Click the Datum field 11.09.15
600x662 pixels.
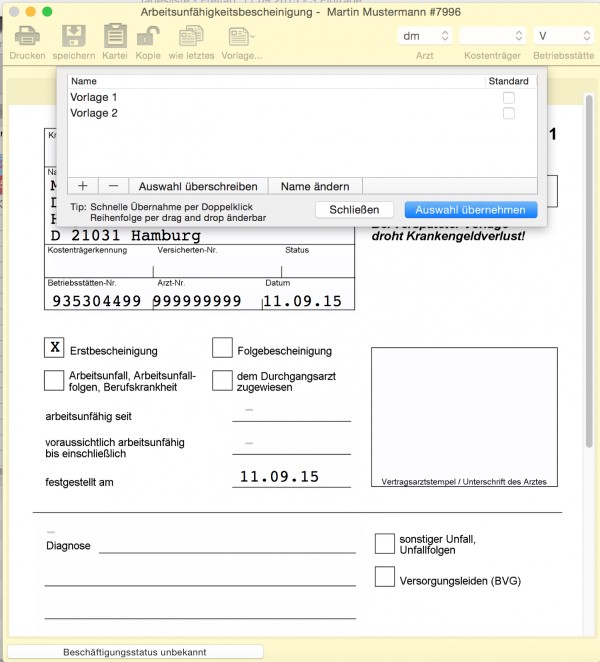[x=302, y=301]
